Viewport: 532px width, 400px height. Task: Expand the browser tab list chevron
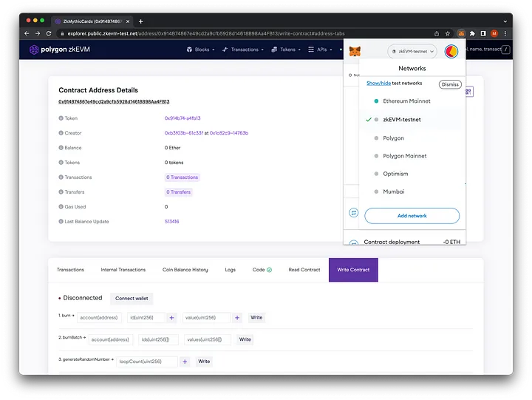coord(505,21)
